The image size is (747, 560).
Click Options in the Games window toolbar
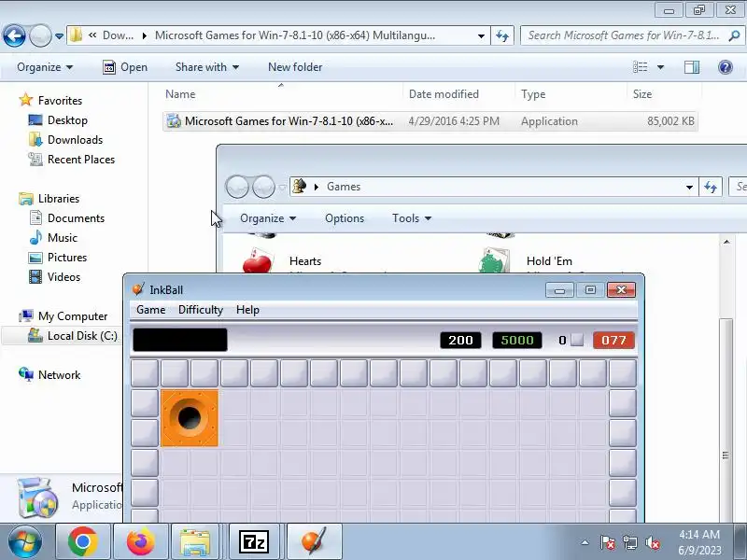click(x=345, y=218)
